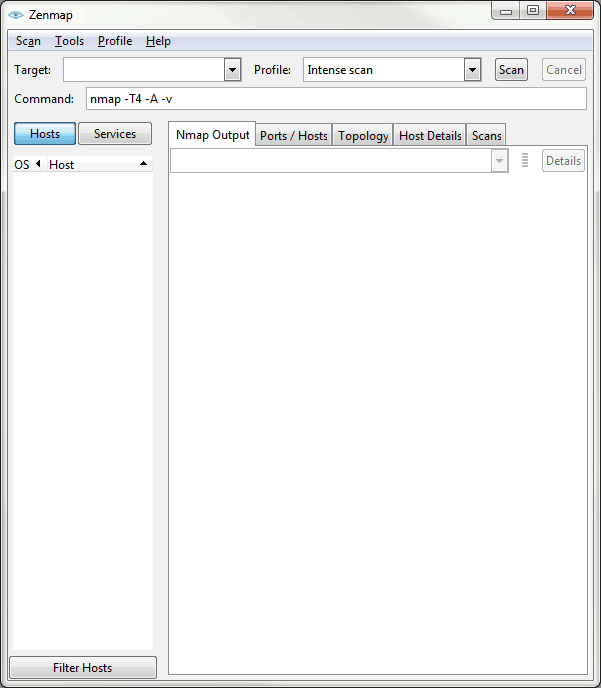Screen dimensions: 601x688
Task: Click the output highlighting options icon
Action: 525,161
